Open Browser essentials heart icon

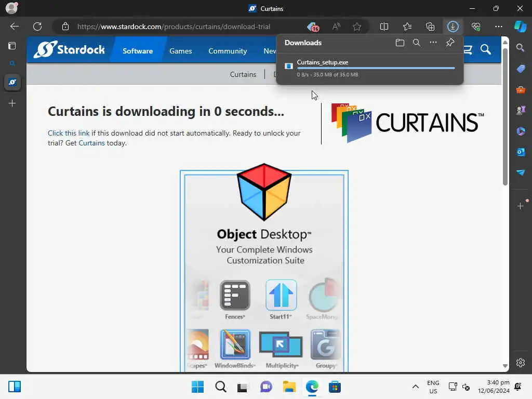pyautogui.click(x=476, y=26)
